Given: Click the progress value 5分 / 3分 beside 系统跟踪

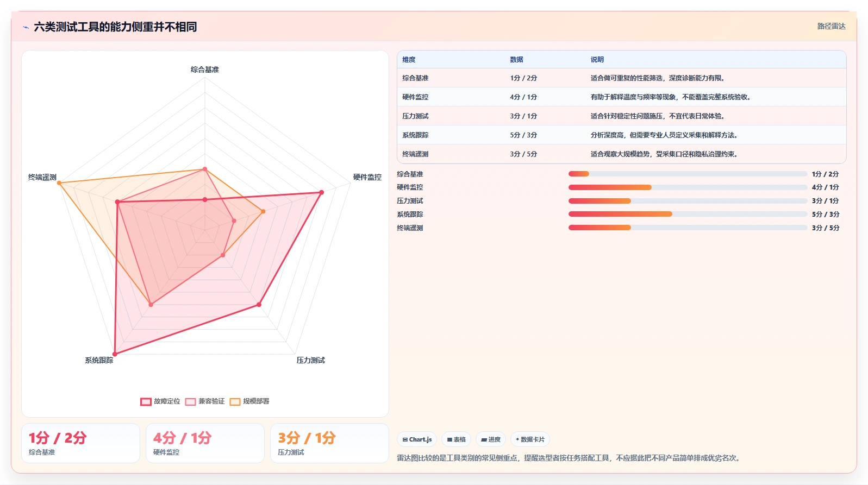Looking at the screenshot, I should (826, 215).
